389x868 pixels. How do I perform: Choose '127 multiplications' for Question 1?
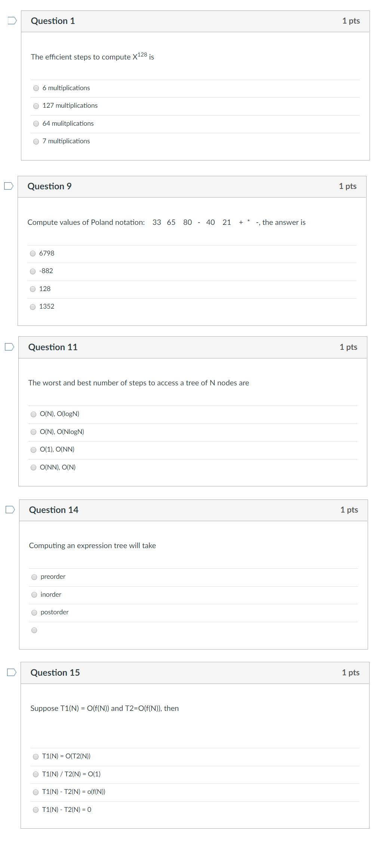(36, 106)
